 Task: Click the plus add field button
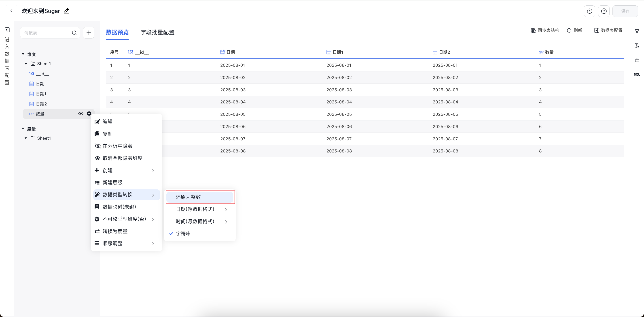[89, 33]
